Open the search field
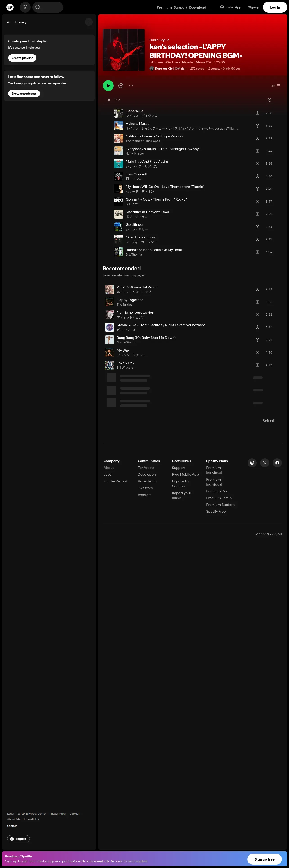This screenshot has height=868, width=289. (x=48, y=7)
